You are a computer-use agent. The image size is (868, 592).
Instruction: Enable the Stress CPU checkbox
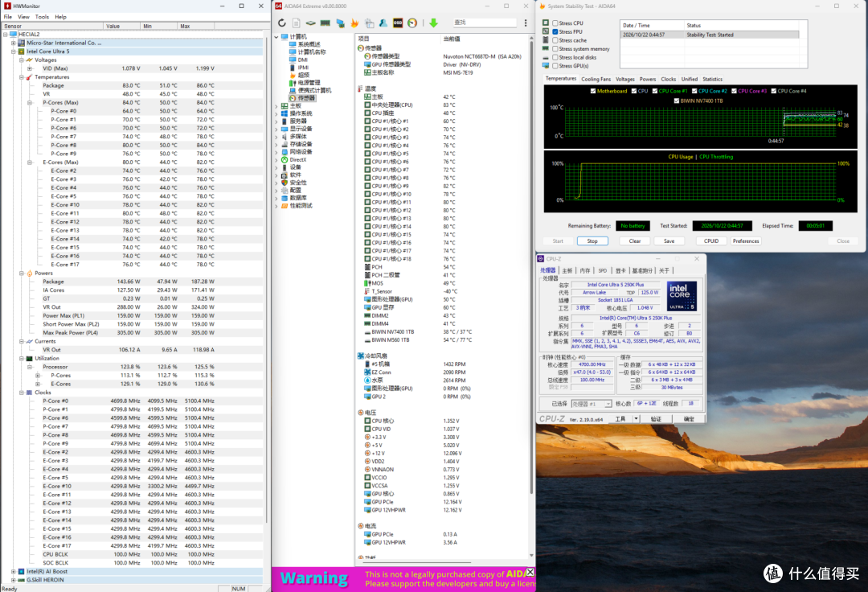555,23
